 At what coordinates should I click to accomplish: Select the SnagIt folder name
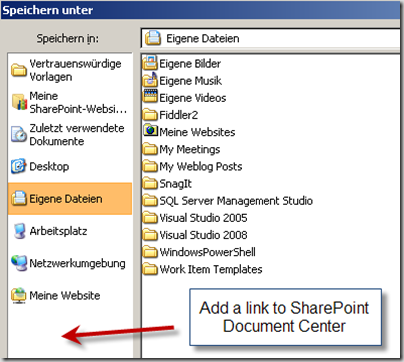(x=175, y=184)
